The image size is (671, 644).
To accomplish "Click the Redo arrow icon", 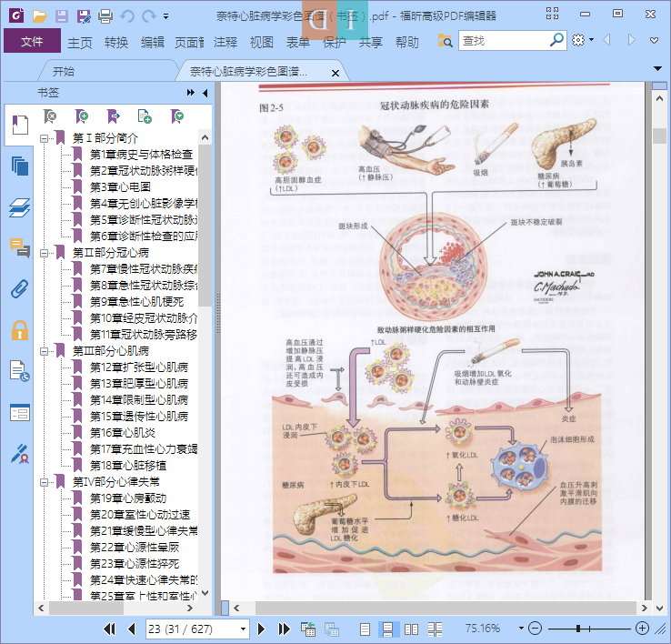I will pyautogui.click(x=149, y=16).
